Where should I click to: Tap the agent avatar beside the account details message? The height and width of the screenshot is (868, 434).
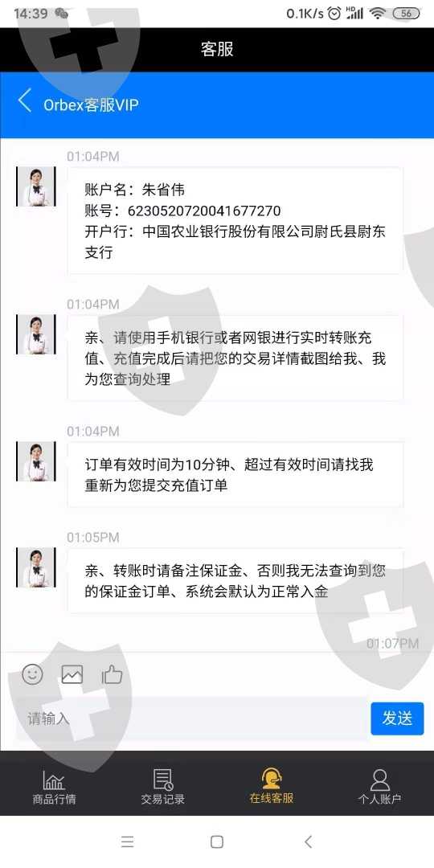tap(36, 186)
